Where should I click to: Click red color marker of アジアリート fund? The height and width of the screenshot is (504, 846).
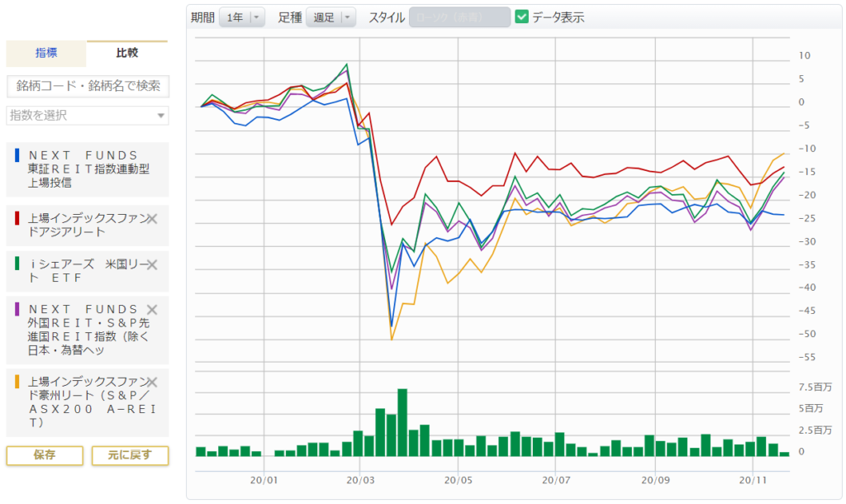coord(17,218)
